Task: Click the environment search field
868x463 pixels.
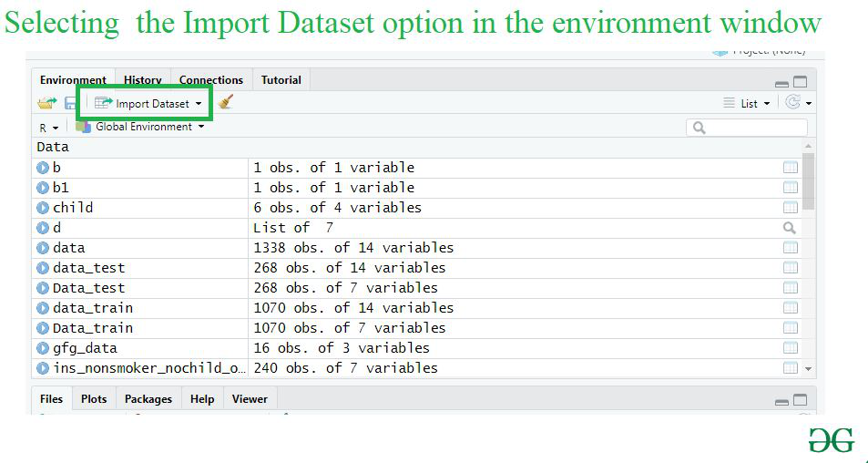Action: 746,128
